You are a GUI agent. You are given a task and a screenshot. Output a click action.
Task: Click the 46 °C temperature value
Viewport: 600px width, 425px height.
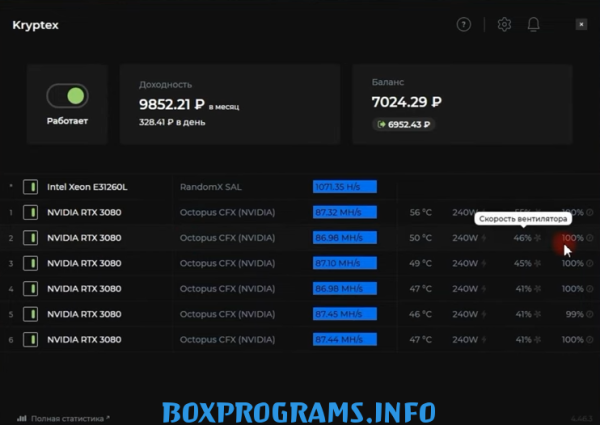click(x=421, y=314)
